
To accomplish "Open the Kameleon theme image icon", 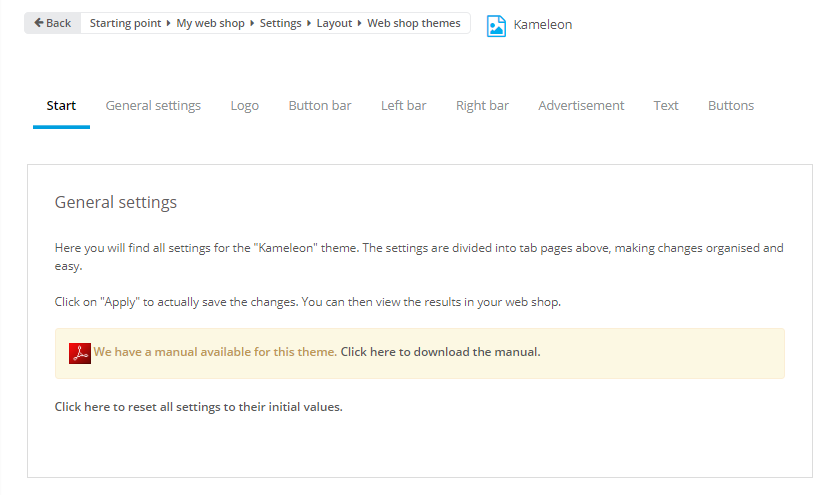I will [496, 25].
